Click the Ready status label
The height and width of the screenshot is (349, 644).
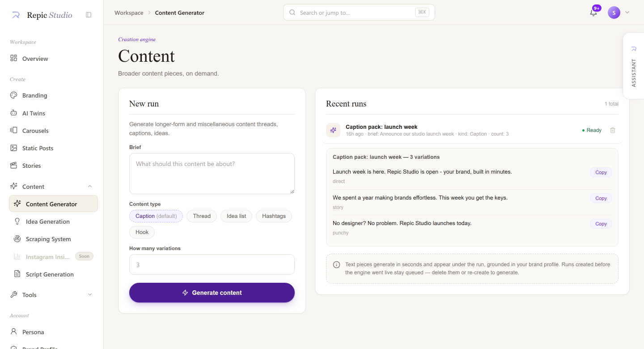point(592,130)
